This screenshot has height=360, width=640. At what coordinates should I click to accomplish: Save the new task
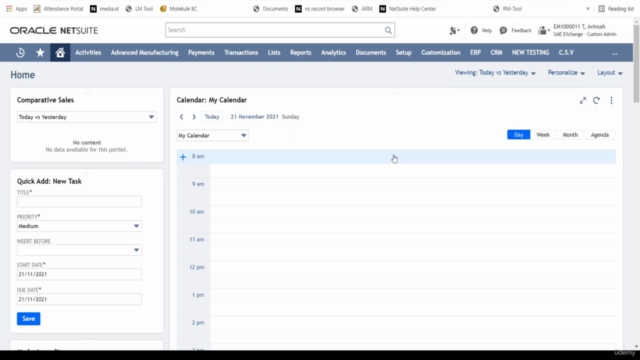pyautogui.click(x=29, y=319)
